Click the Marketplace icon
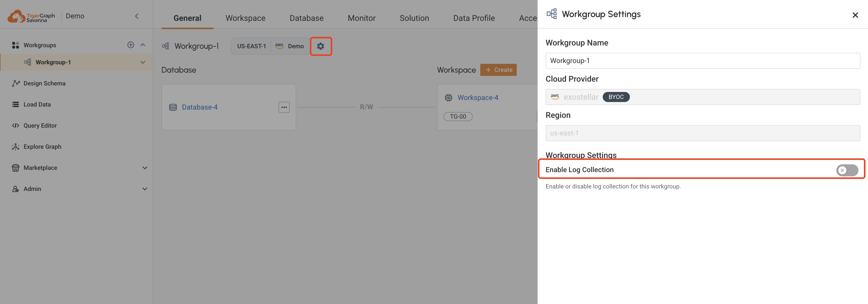 [16, 167]
